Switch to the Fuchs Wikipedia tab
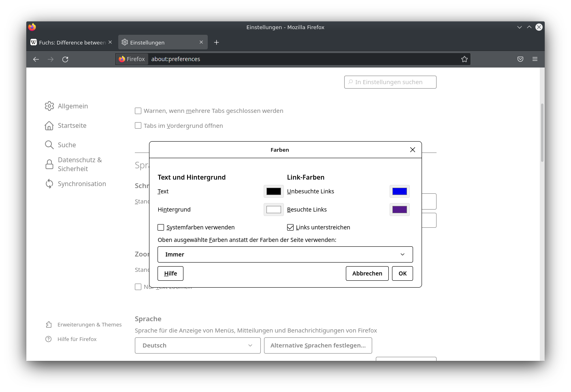This screenshot has width=571, height=392. click(x=69, y=42)
